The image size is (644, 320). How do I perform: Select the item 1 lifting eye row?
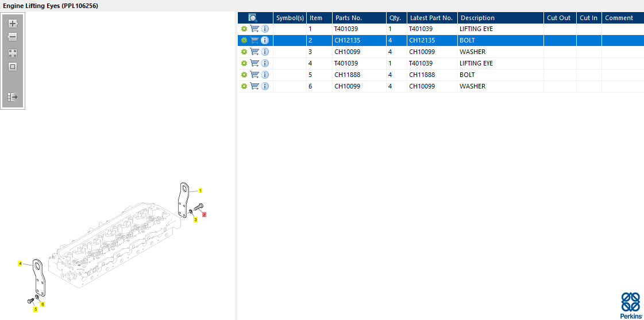coord(441,29)
